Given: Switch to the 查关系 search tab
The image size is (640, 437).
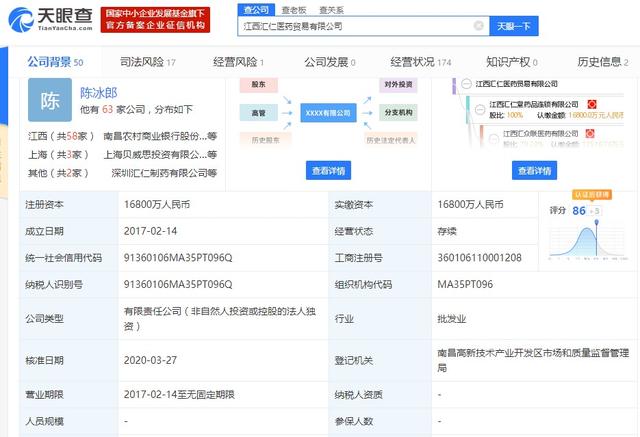Looking at the screenshot, I should pos(331,10).
